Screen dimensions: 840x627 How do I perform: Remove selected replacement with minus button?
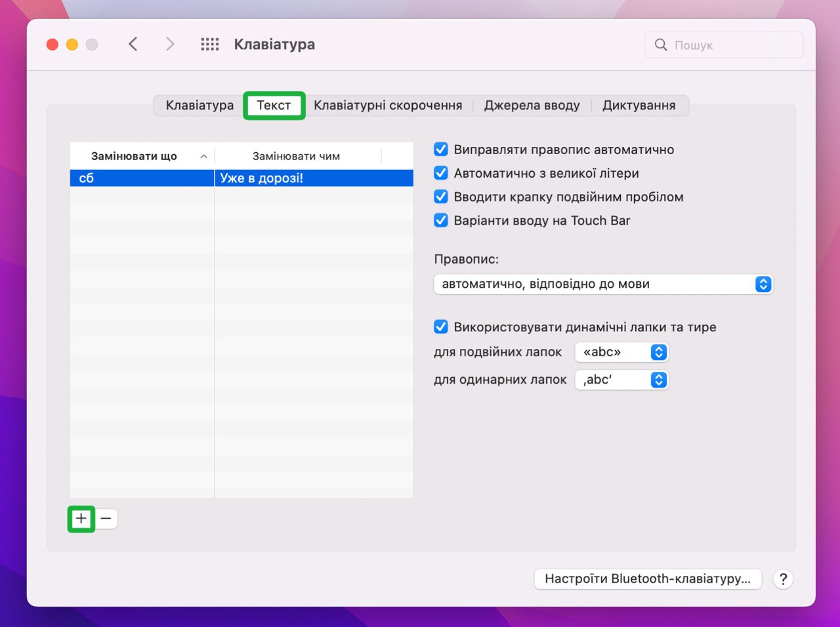[106, 519]
